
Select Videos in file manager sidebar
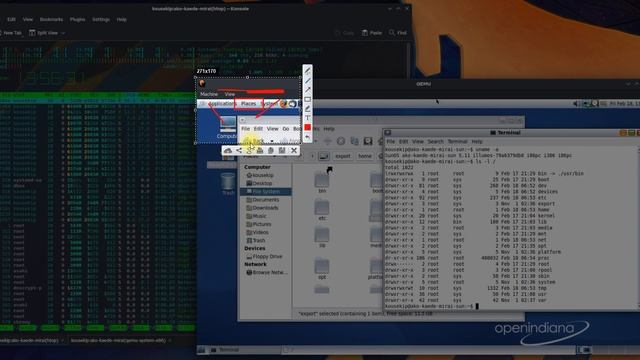[x=258, y=232]
